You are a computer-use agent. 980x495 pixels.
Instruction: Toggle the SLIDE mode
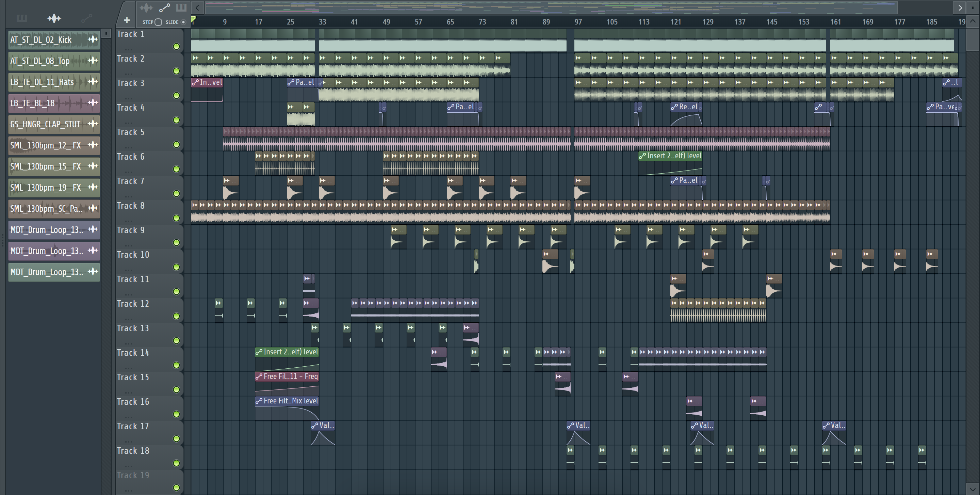[183, 22]
